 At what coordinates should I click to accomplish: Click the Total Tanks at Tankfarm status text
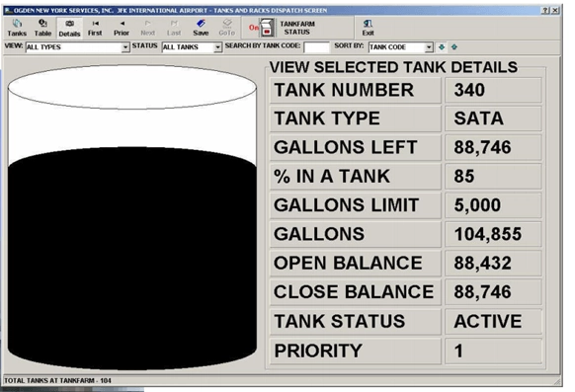(x=57, y=380)
